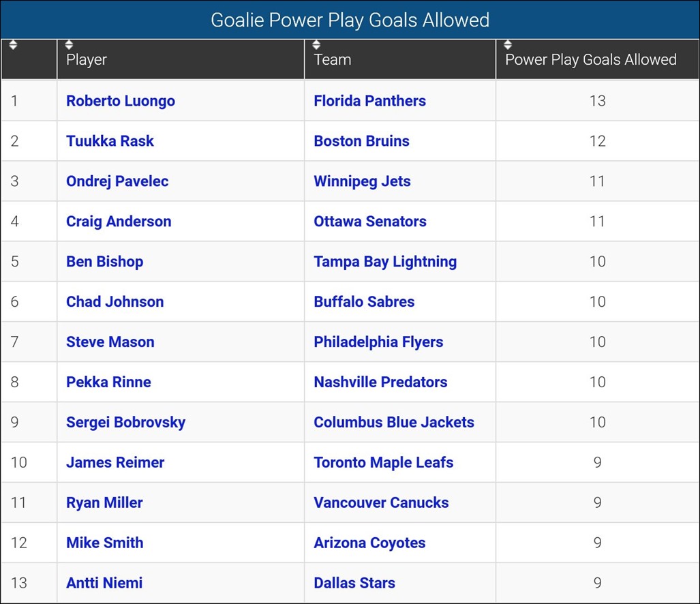Click the sort icon beside Team header
This screenshot has width=700, height=604.
click(x=316, y=43)
